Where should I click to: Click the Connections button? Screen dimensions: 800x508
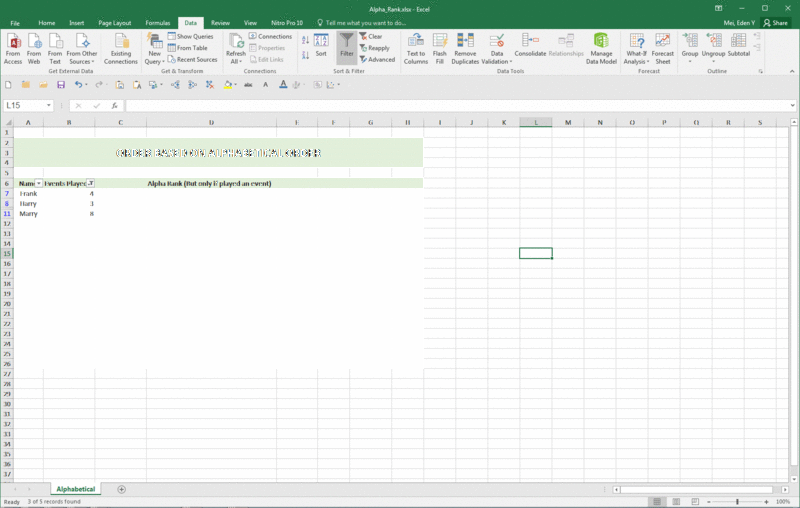pyautogui.click(x=270, y=36)
